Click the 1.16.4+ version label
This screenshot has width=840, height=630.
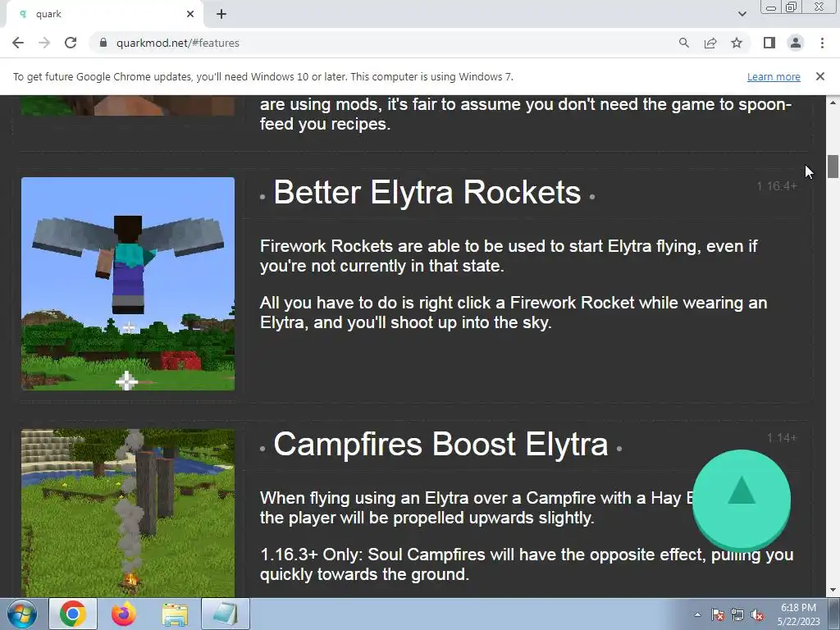pyautogui.click(x=777, y=186)
